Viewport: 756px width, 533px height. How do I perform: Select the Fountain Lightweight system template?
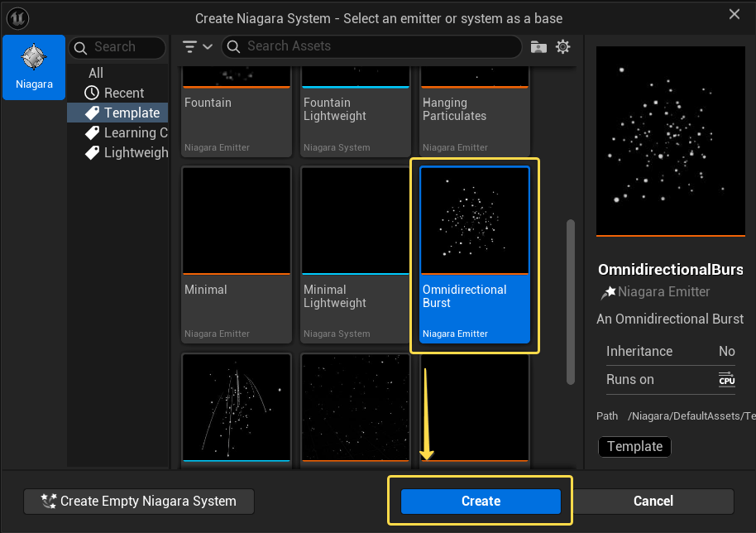(356, 111)
